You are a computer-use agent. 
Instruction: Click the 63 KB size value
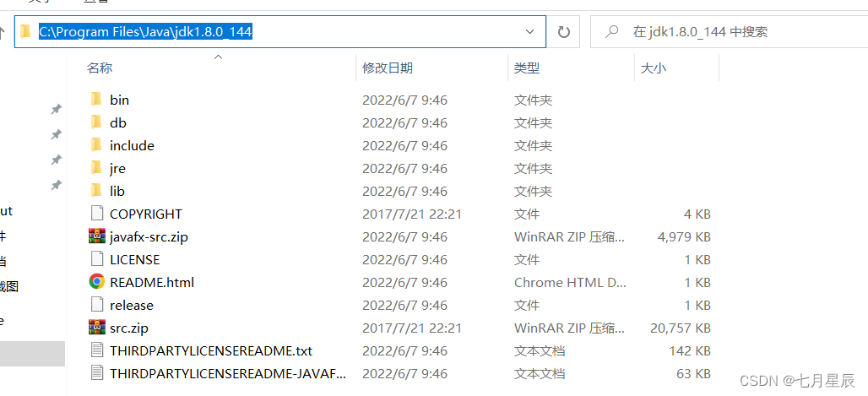click(693, 373)
